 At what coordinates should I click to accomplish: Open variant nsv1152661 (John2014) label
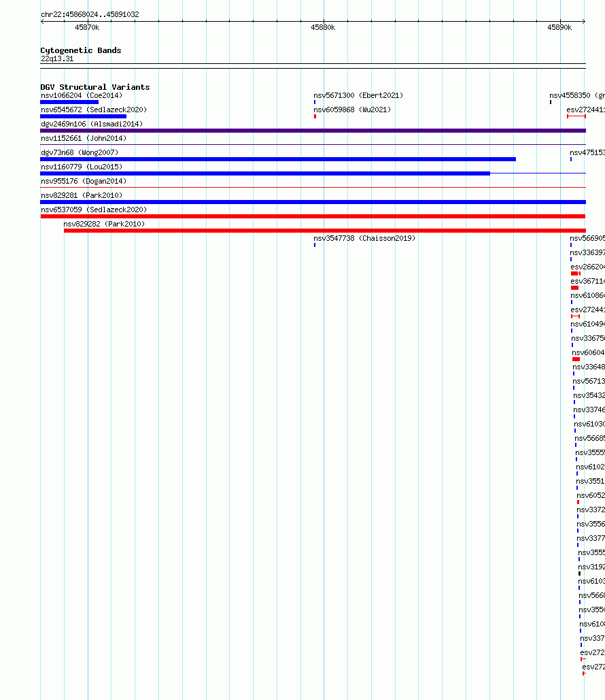84,138
